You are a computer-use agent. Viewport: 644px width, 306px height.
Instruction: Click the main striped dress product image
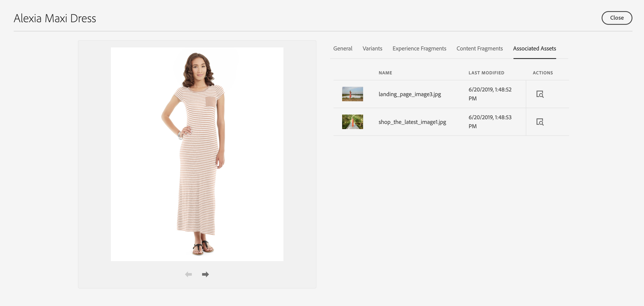point(197,154)
